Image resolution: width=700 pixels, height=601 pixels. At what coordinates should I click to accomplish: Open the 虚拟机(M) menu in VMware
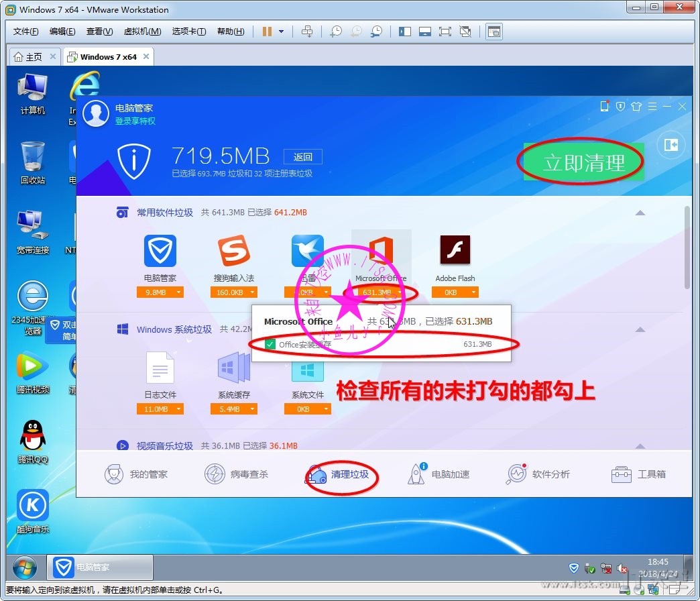point(142,32)
